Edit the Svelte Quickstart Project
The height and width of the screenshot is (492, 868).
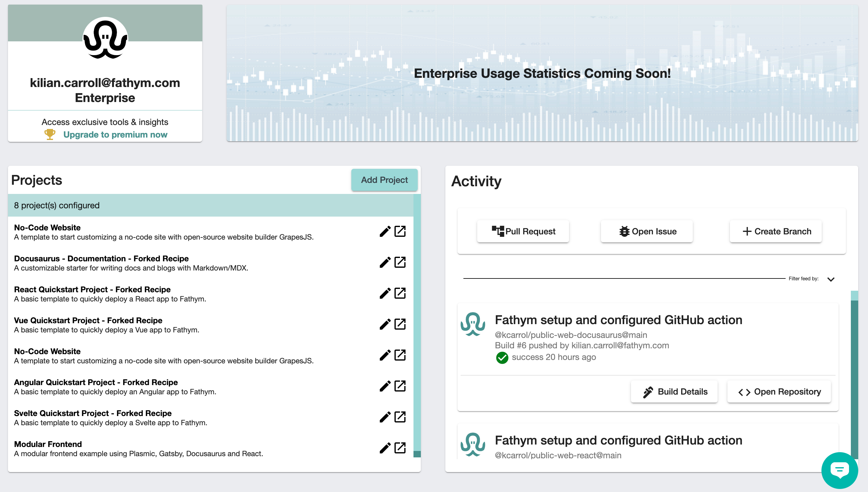(x=385, y=417)
